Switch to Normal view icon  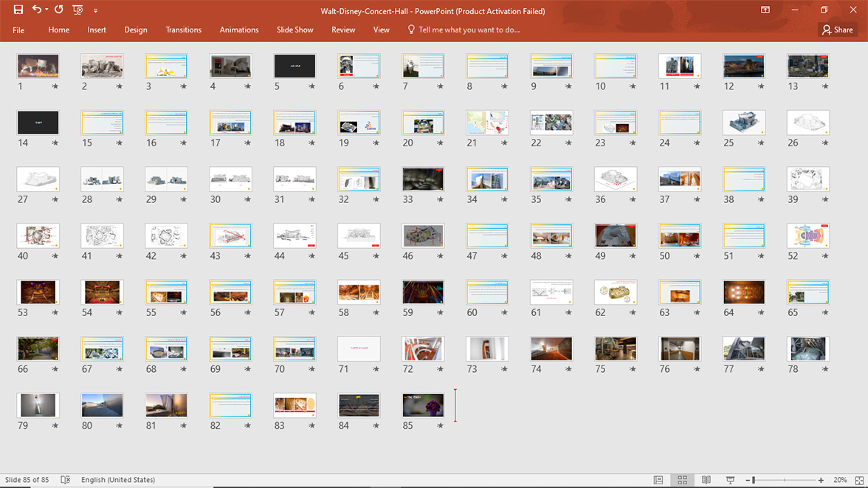click(x=658, y=480)
